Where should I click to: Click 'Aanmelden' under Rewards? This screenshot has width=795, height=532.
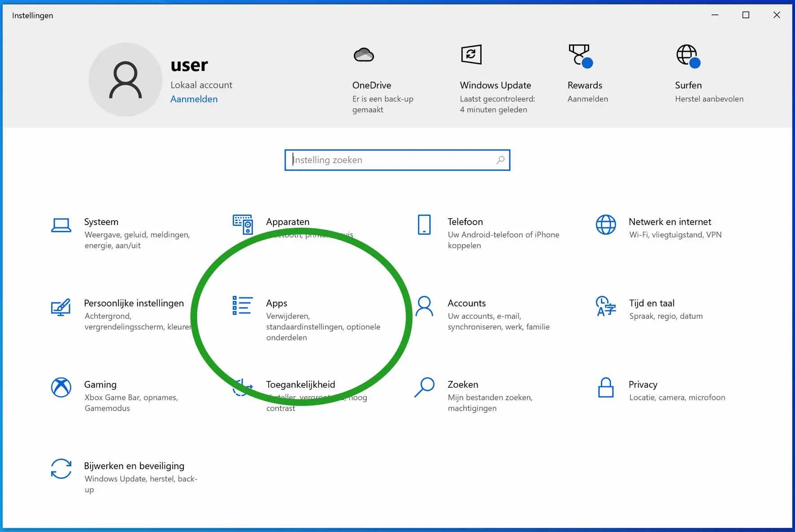(587, 99)
